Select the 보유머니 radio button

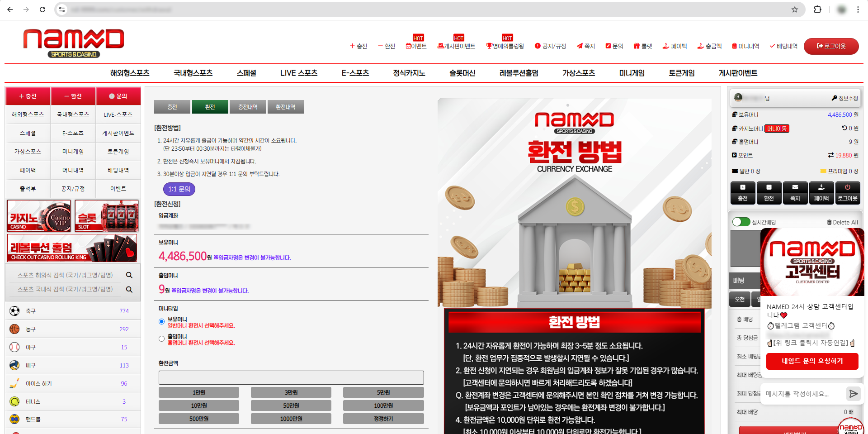click(161, 322)
